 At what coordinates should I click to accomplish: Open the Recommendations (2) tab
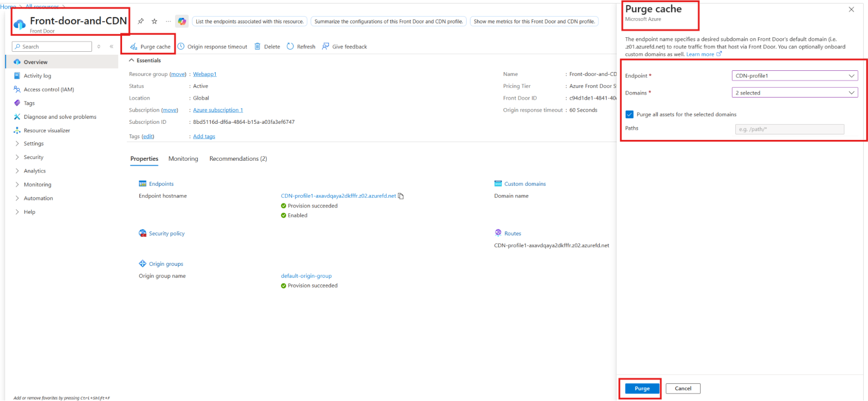[x=238, y=159]
